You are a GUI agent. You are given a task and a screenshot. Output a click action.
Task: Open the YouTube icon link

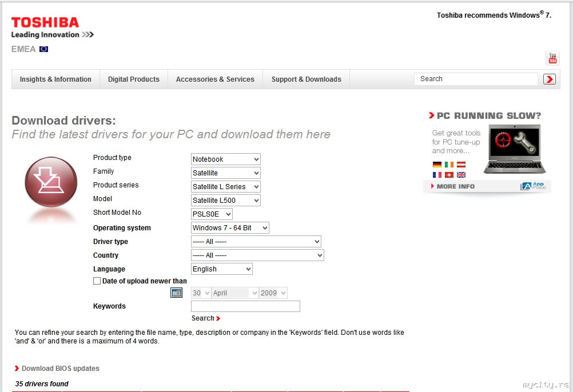click(x=552, y=58)
